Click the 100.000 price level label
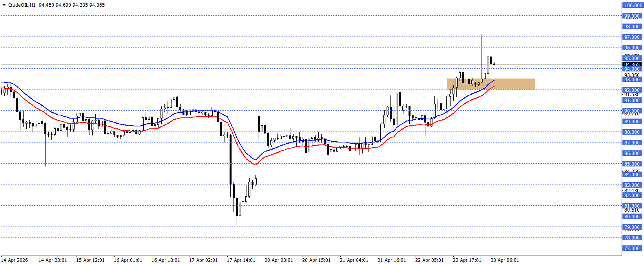 [633, 5]
